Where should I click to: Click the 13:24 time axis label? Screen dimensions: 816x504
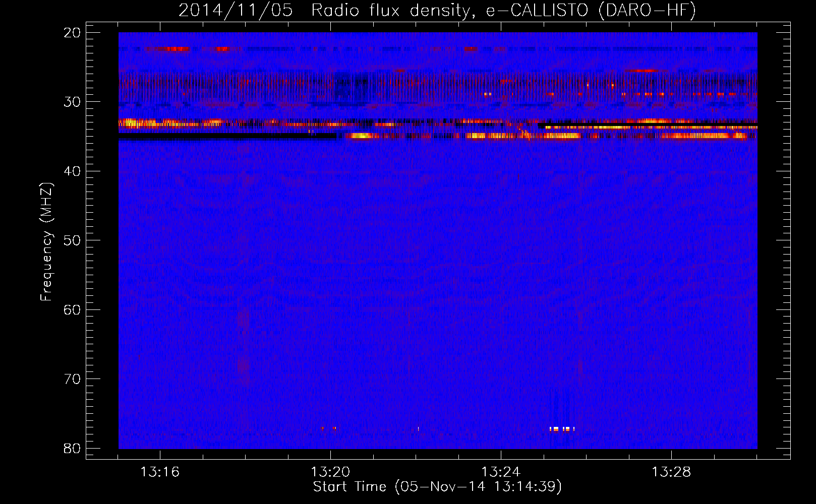point(501,472)
